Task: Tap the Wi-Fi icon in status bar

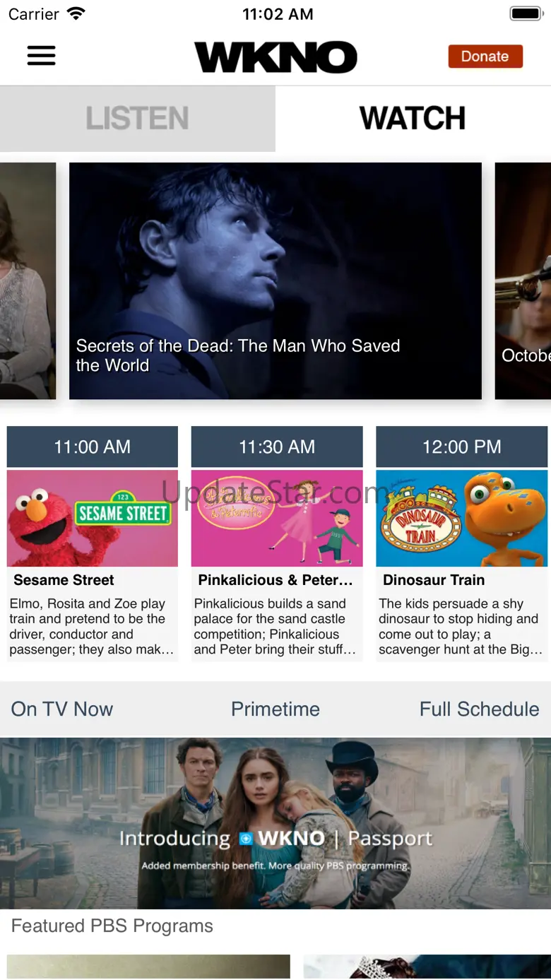Action: pyautogui.click(x=76, y=13)
